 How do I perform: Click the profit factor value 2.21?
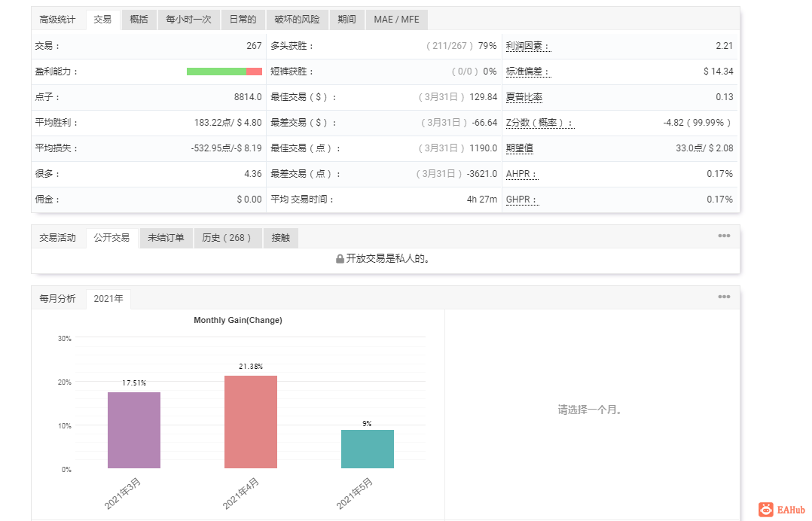[724, 46]
